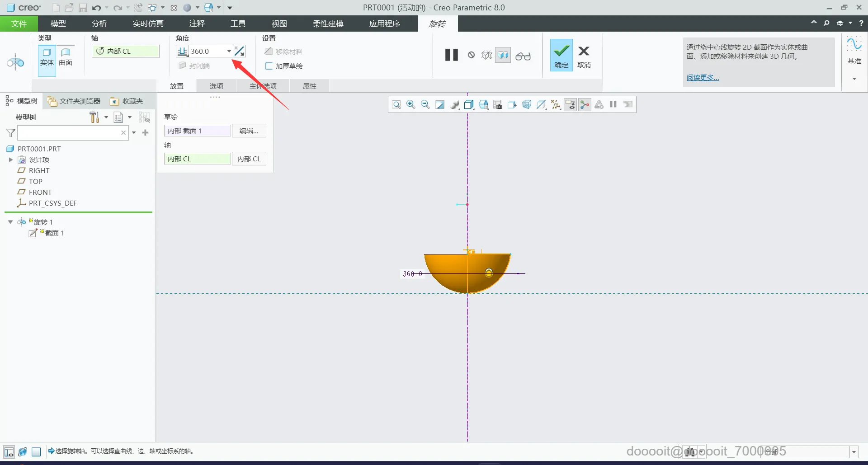Toggle the annotation display icon

point(570,105)
